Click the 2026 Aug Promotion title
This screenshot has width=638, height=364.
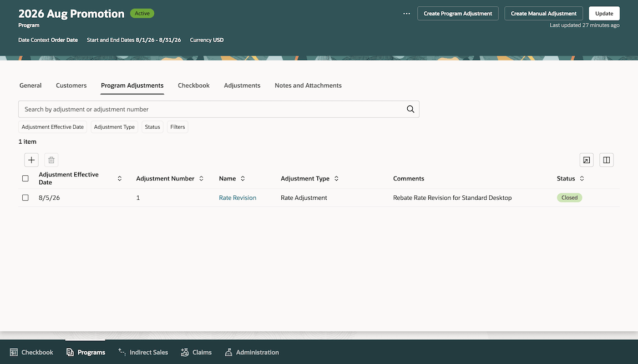coord(71,13)
